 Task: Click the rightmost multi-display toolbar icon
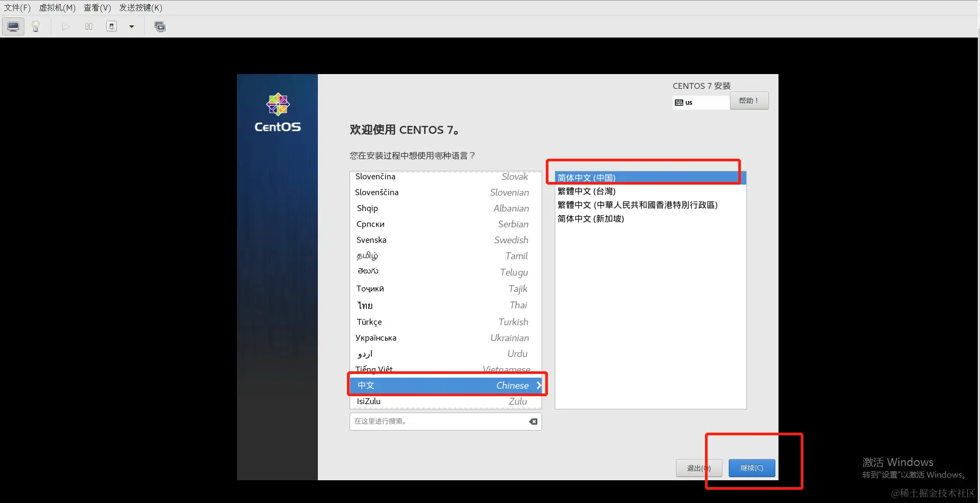click(x=160, y=26)
